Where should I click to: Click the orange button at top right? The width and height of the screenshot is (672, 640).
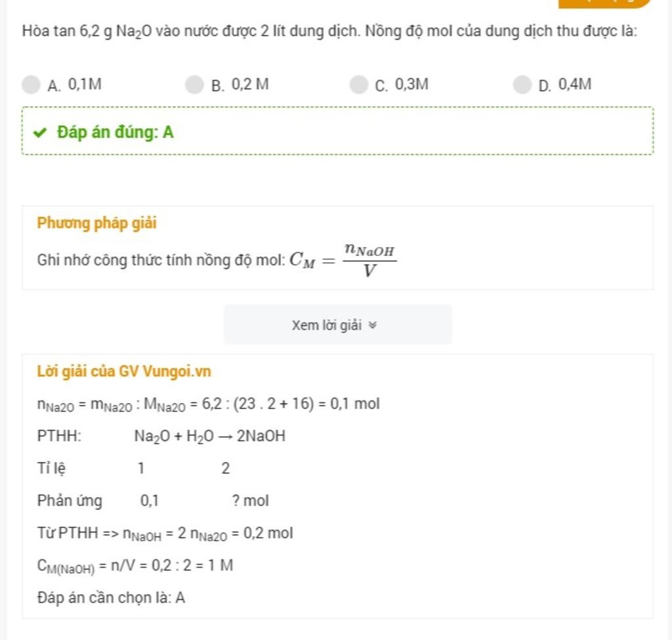604,3
